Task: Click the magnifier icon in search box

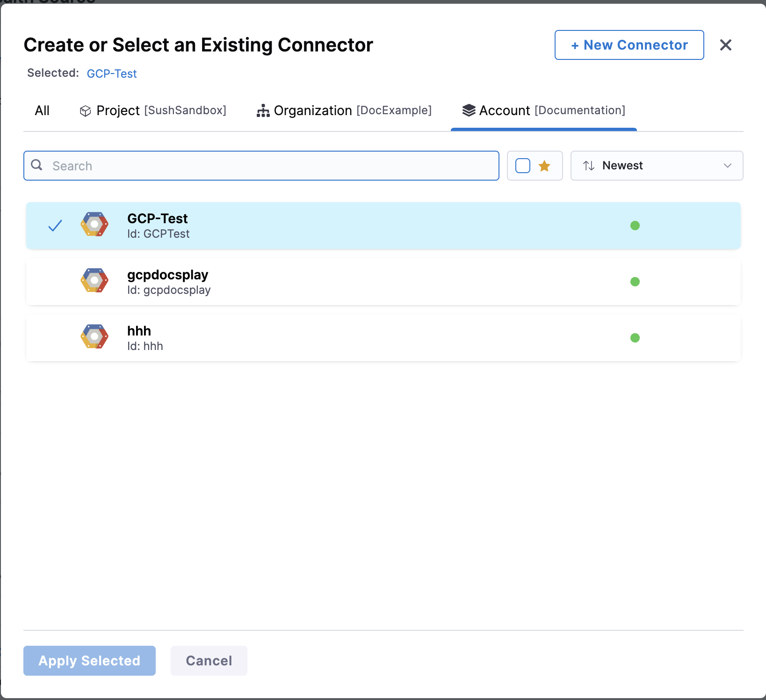Action: (36, 165)
